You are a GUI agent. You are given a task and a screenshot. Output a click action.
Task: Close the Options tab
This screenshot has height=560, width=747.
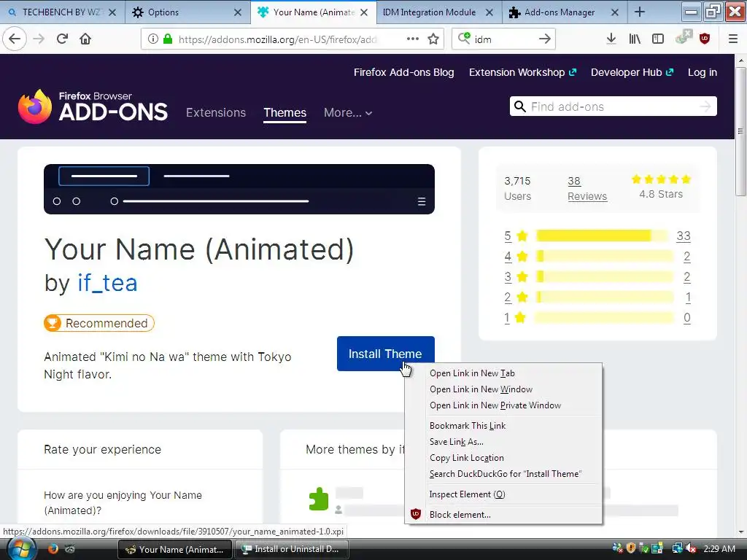(238, 12)
